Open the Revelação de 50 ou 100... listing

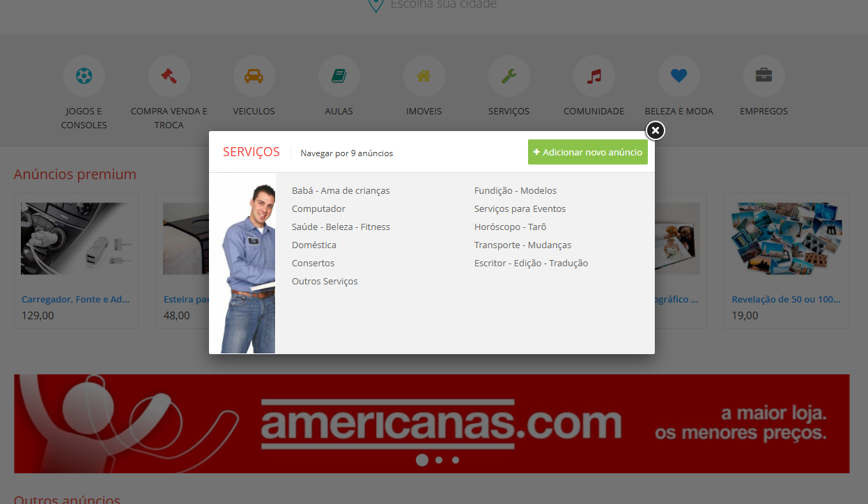(x=786, y=299)
